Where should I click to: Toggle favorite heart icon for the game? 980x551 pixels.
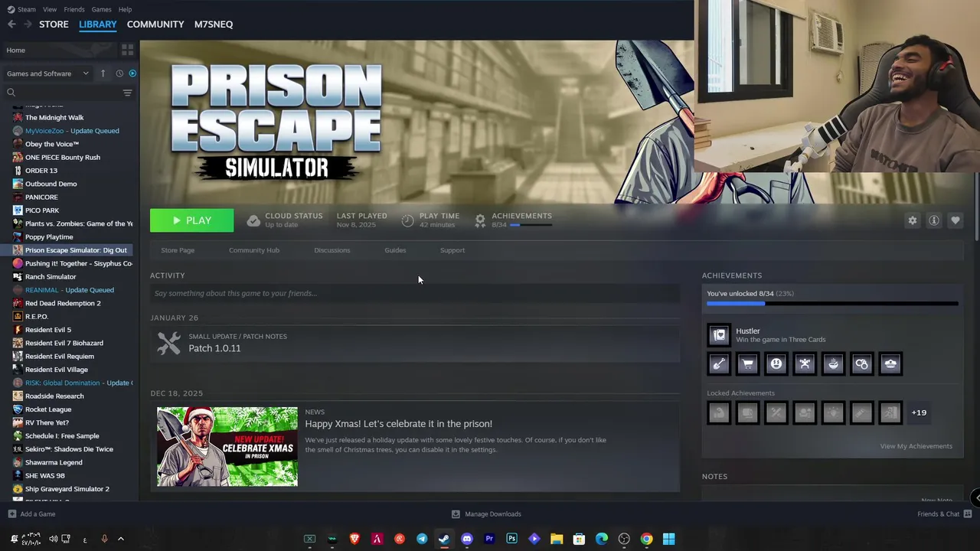click(955, 220)
